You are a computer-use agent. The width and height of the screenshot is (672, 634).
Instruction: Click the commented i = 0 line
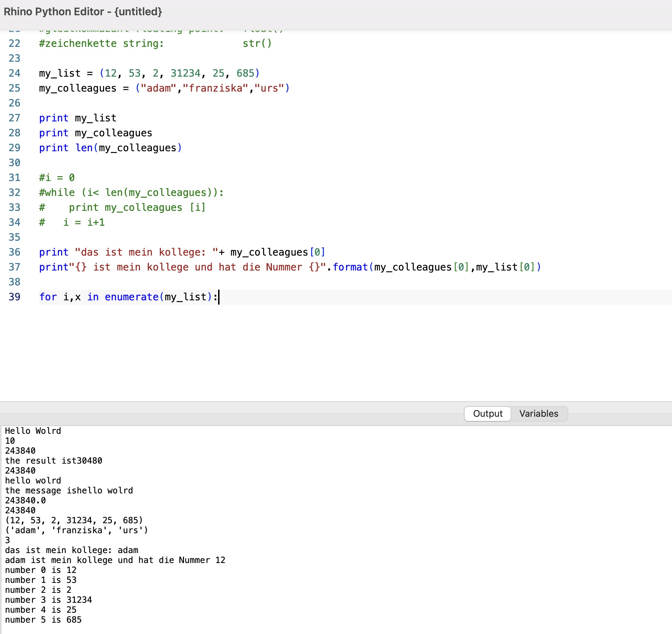click(57, 177)
